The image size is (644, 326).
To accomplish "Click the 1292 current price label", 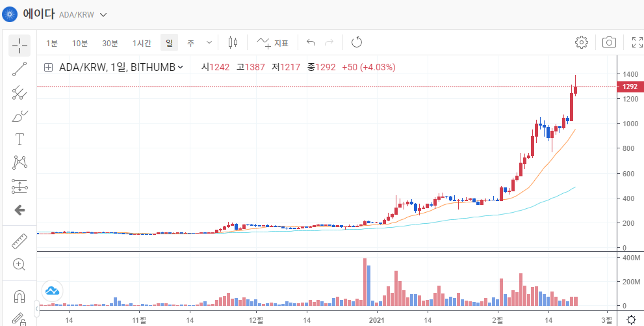I will (630, 87).
